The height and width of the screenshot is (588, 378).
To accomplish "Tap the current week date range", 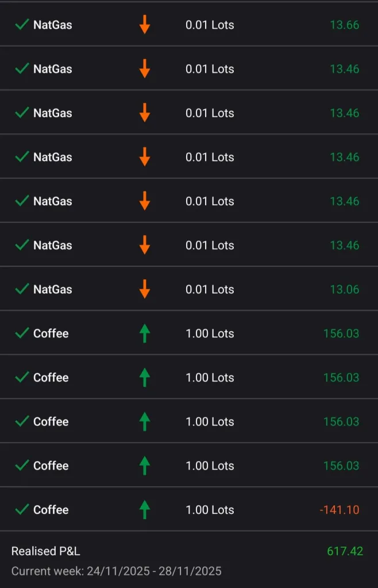I will 117,571.
